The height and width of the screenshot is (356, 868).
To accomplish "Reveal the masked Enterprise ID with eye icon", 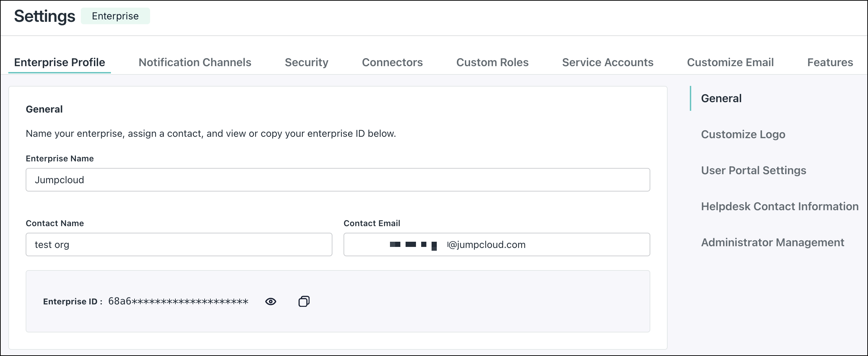I will tap(270, 301).
